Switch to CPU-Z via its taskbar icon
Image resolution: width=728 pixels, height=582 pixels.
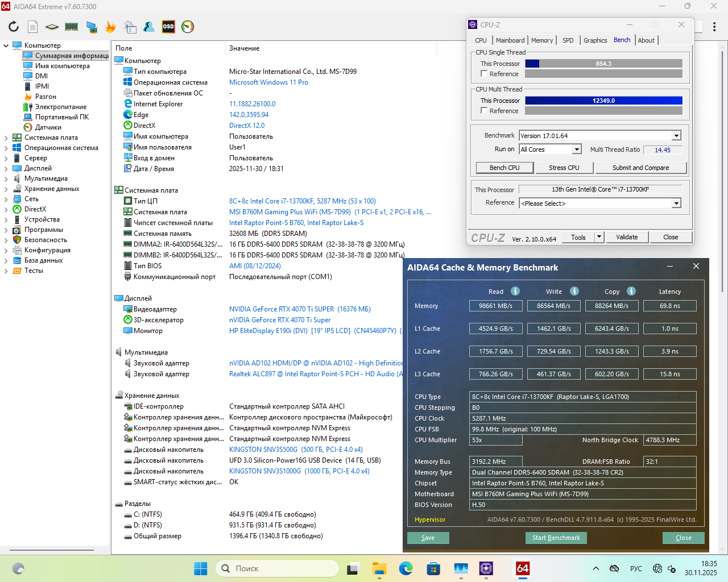point(486,568)
